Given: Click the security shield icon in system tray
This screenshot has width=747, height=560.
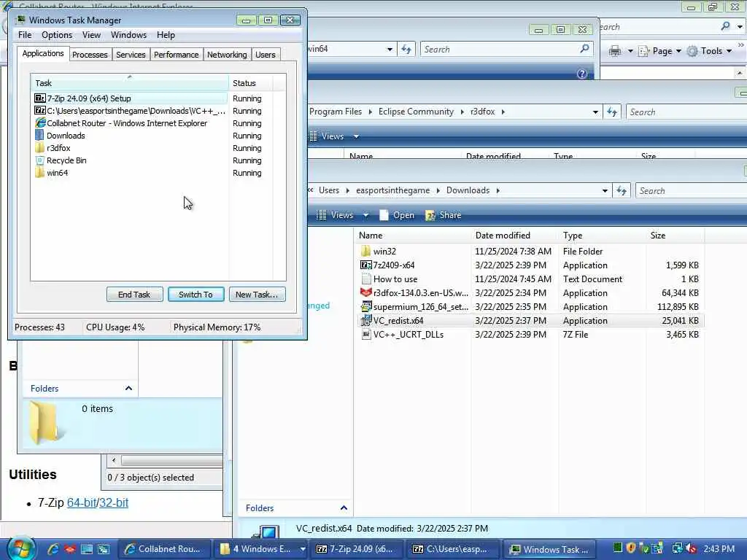Looking at the screenshot, I should 631,548.
